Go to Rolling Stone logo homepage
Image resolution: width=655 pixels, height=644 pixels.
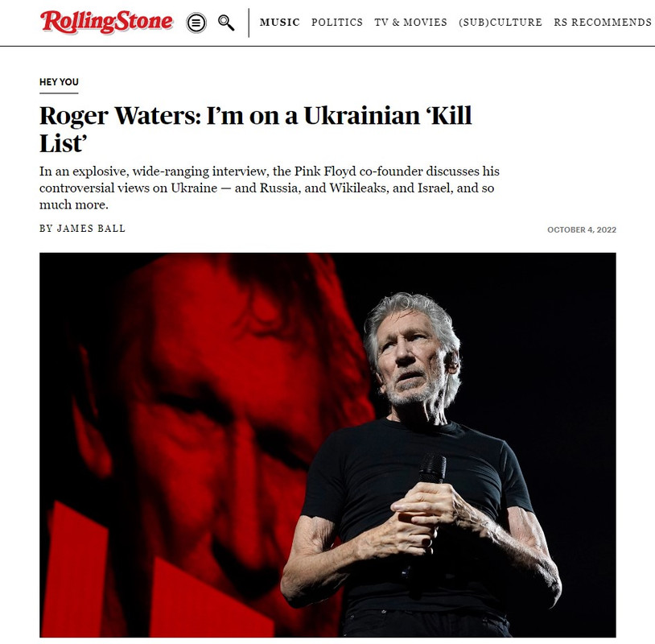[x=106, y=22]
